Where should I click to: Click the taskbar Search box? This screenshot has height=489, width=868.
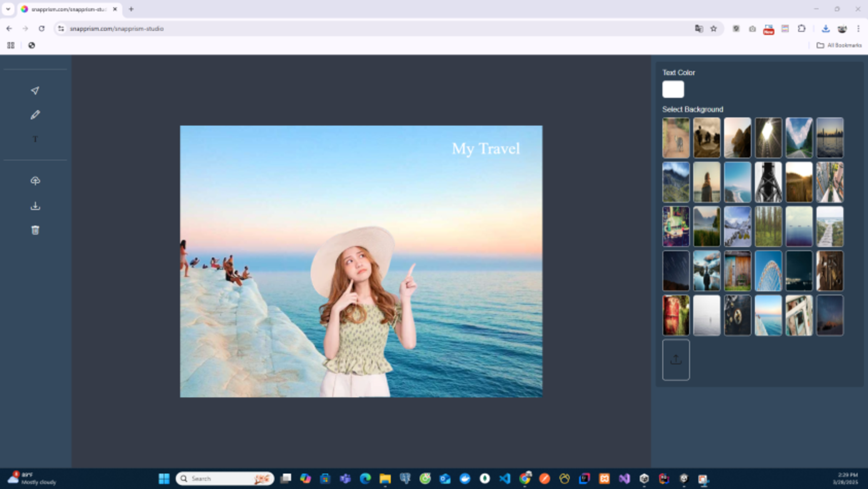click(225, 478)
